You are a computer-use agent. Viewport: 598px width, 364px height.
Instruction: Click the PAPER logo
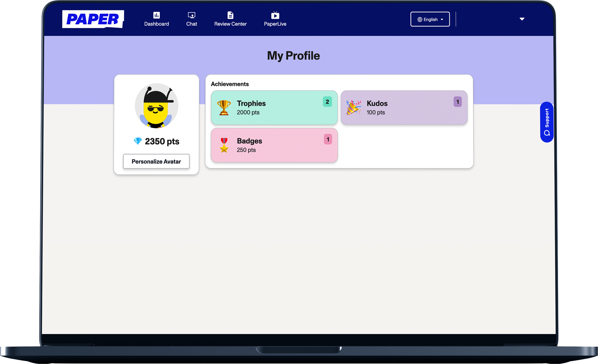(x=93, y=19)
